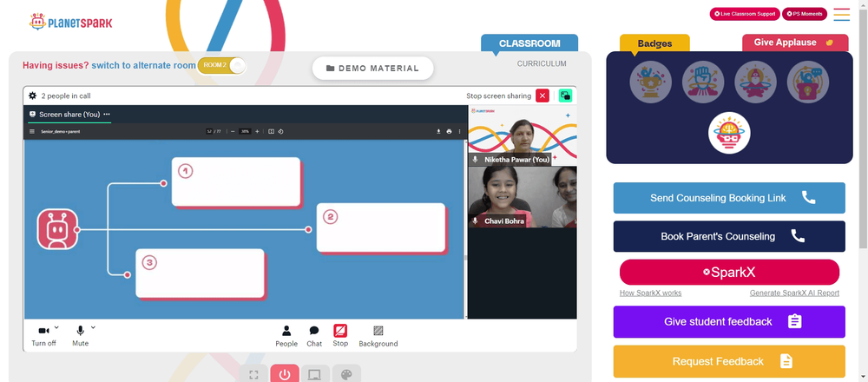Viewport: 868px width, 382px height.
Task: Click Live Classroom Support button
Action: pos(745,14)
